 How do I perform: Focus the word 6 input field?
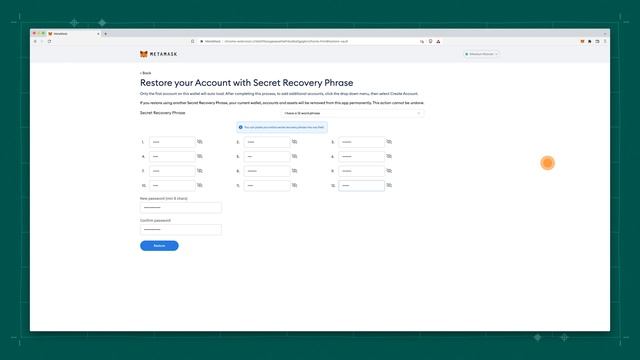pyautogui.click(x=362, y=156)
